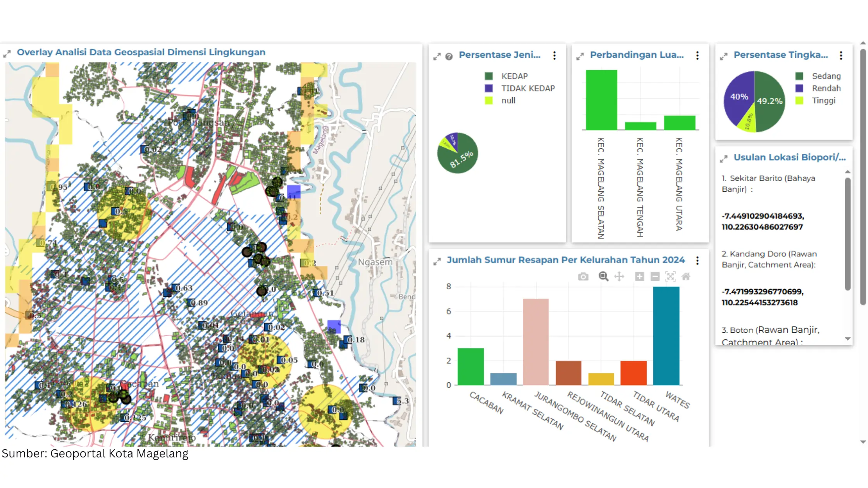
Task: Open Perbandingan Lua panel kebab menu
Action: tap(697, 55)
